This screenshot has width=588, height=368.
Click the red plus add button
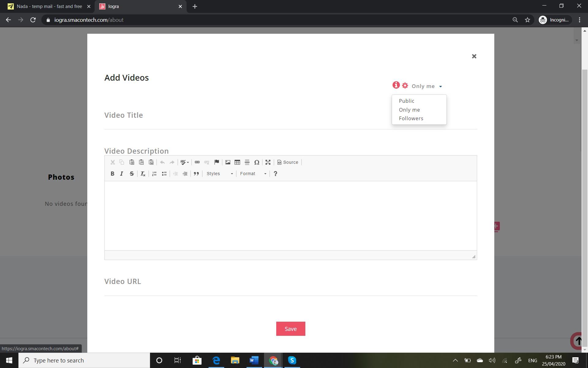(x=497, y=227)
